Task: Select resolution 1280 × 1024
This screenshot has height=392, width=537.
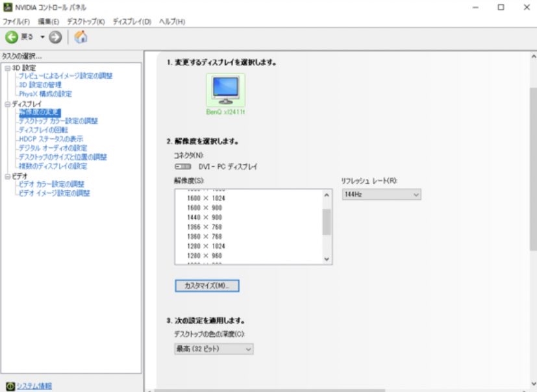Action: pos(206,246)
